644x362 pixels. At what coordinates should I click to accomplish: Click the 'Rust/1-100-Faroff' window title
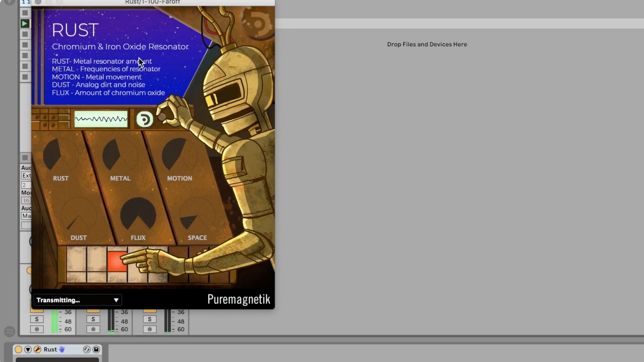[153, 2]
